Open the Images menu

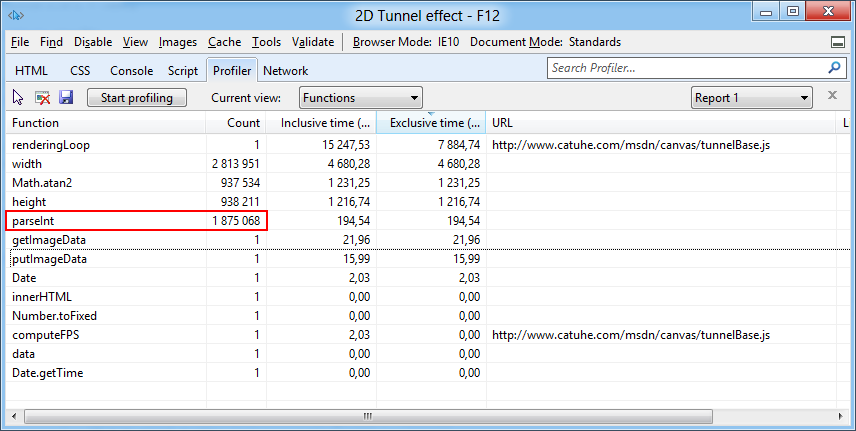(178, 42)
